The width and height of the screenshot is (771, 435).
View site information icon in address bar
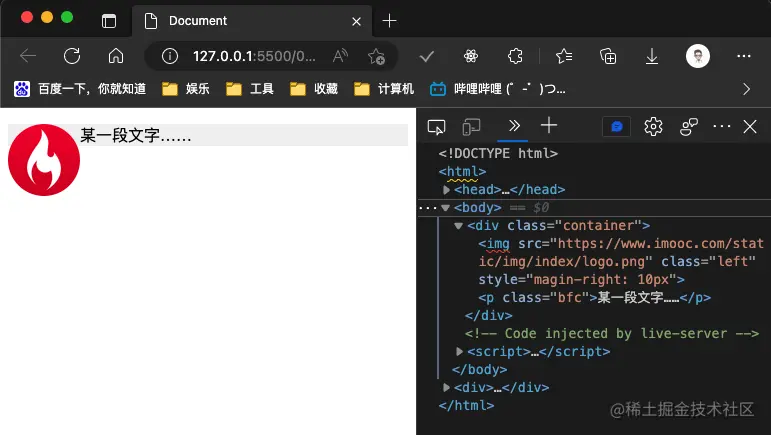[170, 56]
